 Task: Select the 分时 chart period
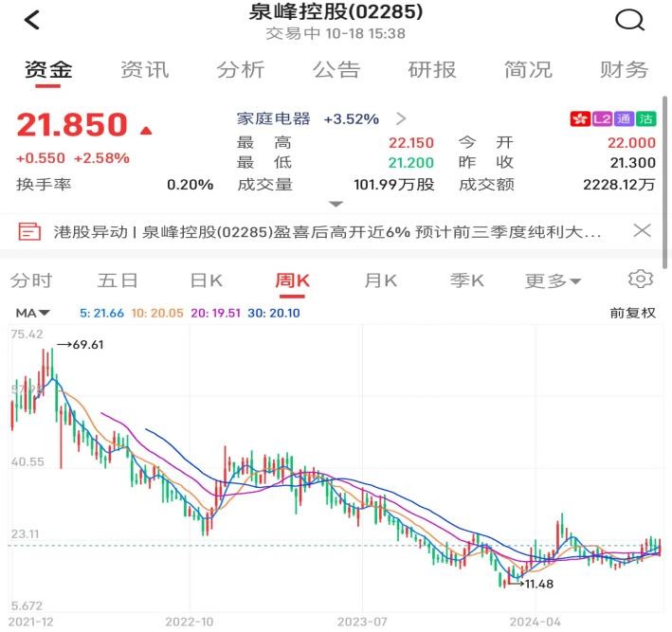31,280
